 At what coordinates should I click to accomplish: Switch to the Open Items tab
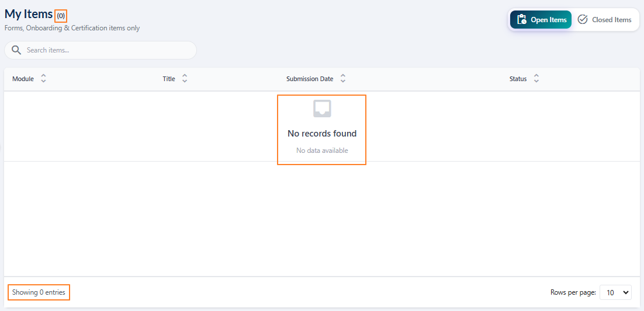tap(541, 20)
